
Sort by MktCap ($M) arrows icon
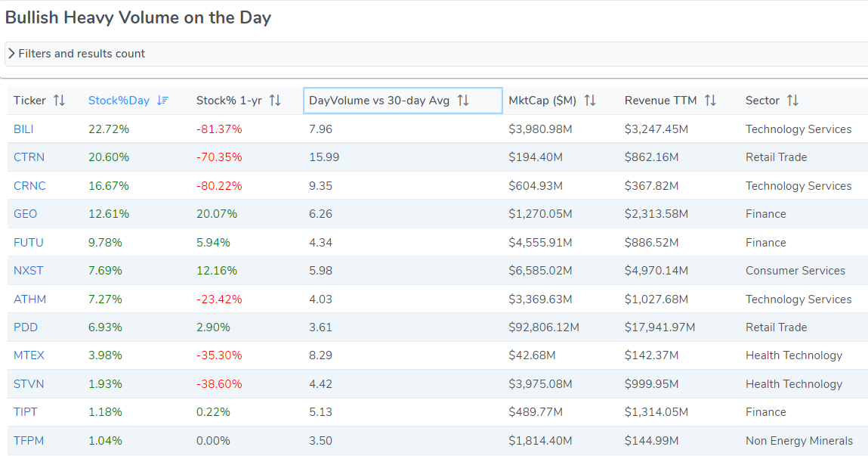click(x=590, y=101)
